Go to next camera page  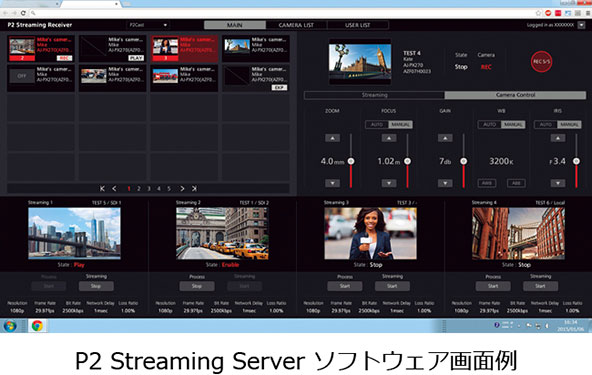click(182, 188)
